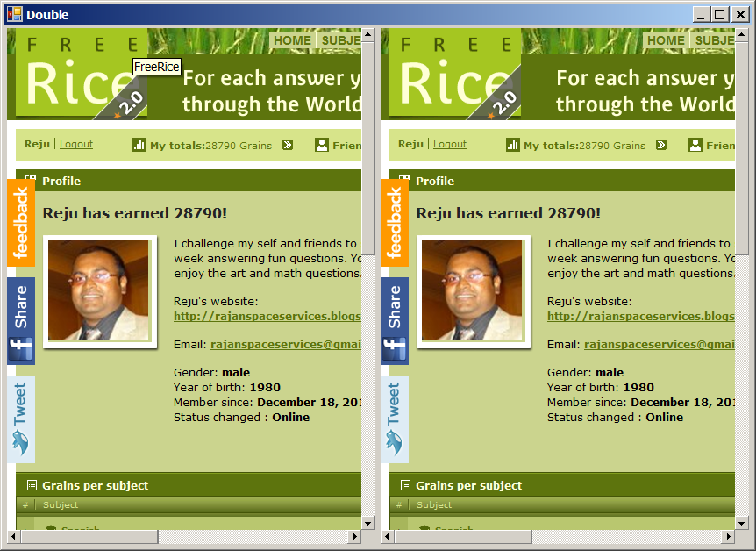The height and width of the screenshot is (551, 756).
Task: Open the feedback sidebar tab
Action: click(x=21, y=222)
